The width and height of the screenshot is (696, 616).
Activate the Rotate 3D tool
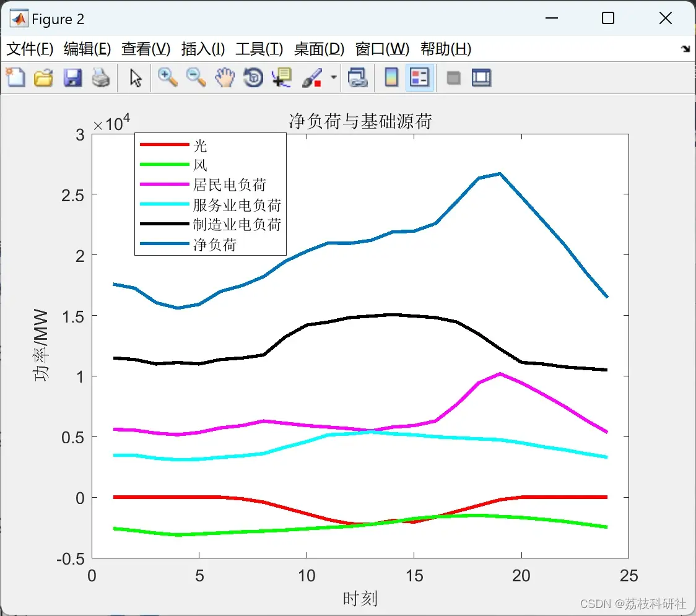pyautogui.click(x=253, y=77)
